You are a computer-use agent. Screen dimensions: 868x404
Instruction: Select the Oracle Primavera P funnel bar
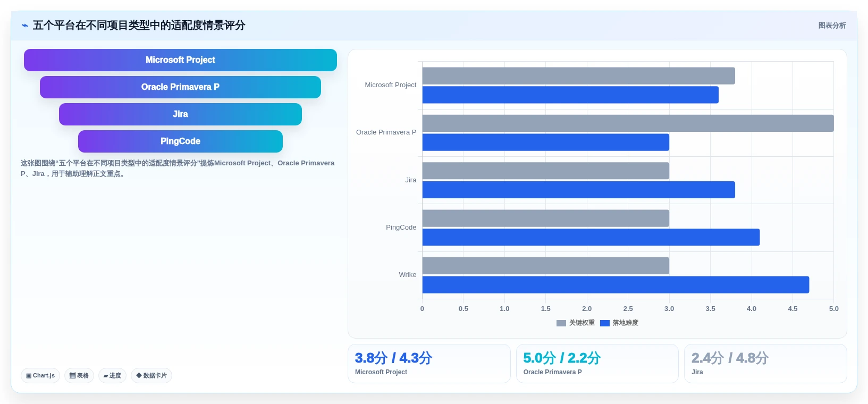click(180, 87)
